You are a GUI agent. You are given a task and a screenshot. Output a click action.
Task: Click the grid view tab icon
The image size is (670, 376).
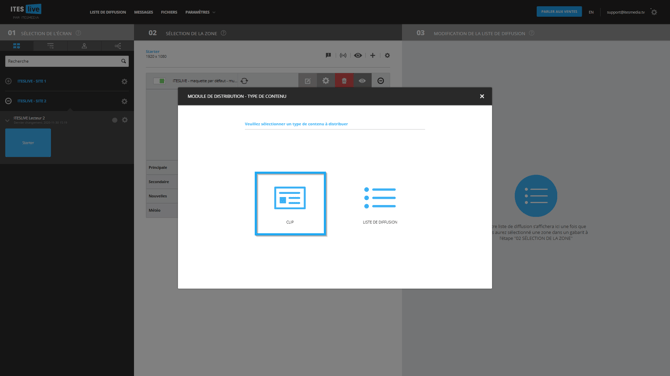point(17,46)
